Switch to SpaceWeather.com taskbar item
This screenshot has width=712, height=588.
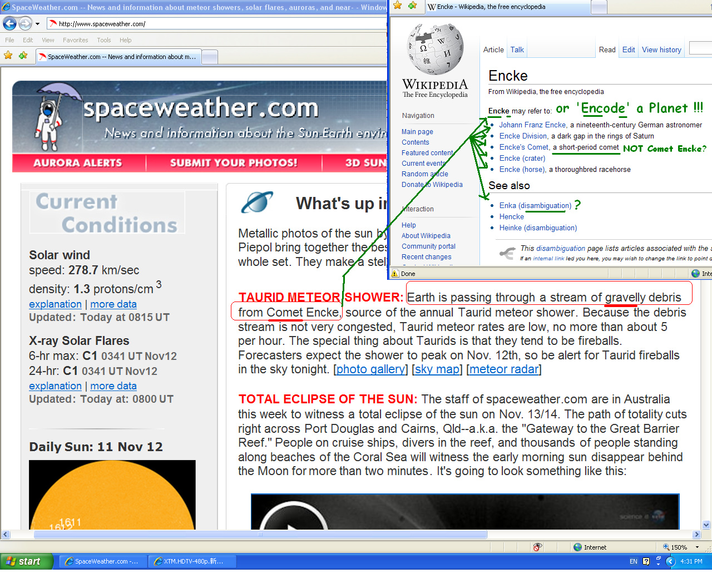pos(102,561)
